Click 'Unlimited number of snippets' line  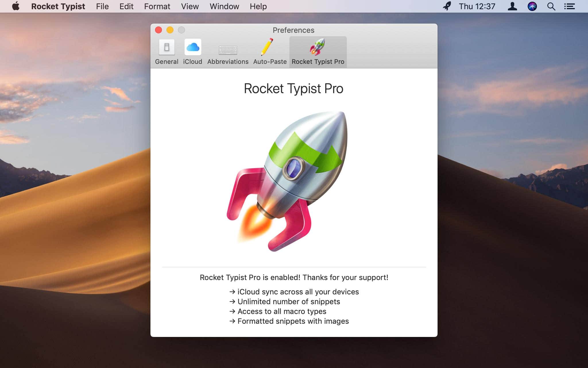[285, 302]
